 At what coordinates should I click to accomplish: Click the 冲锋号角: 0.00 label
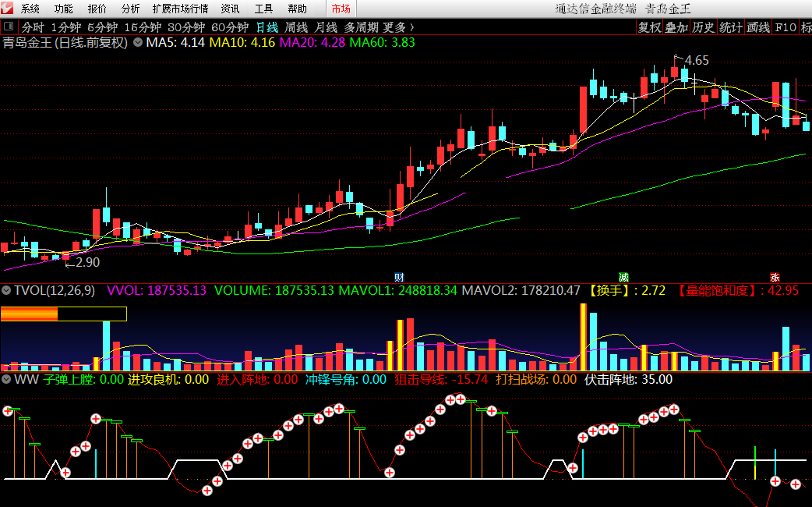(346, 380)
